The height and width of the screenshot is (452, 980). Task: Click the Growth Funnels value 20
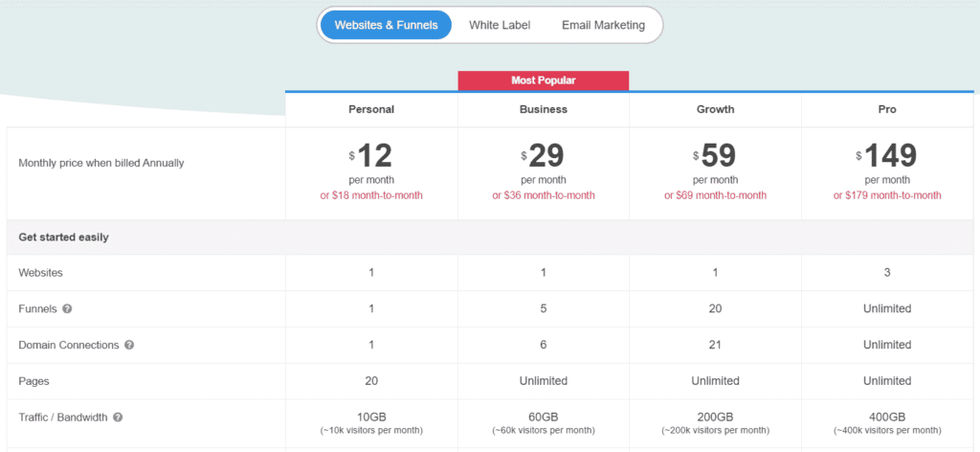pyautogui.click(x=715, y=309)
